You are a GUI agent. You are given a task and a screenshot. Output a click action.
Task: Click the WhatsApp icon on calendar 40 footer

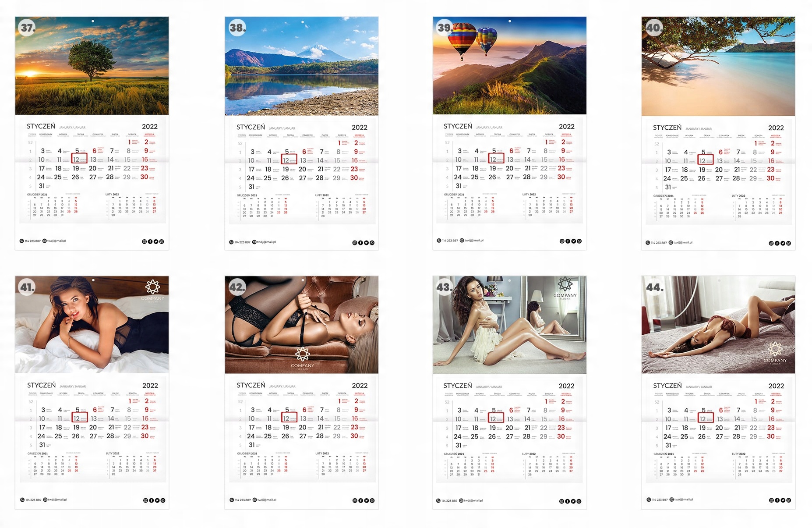pyautogui.click(x=788, y=243)
